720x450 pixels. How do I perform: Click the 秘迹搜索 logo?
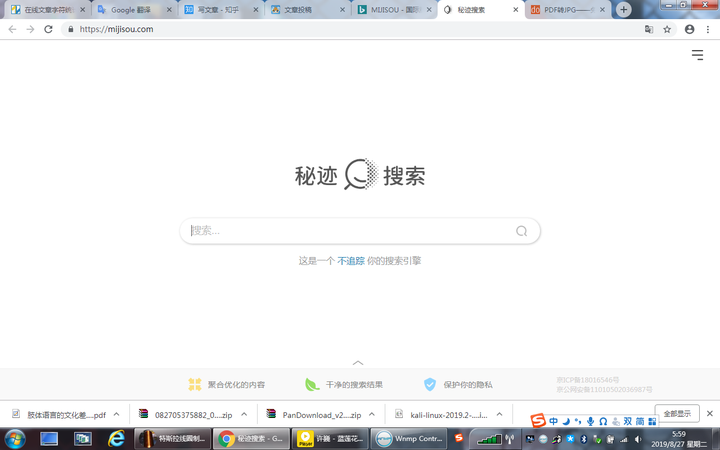(360, 174)
